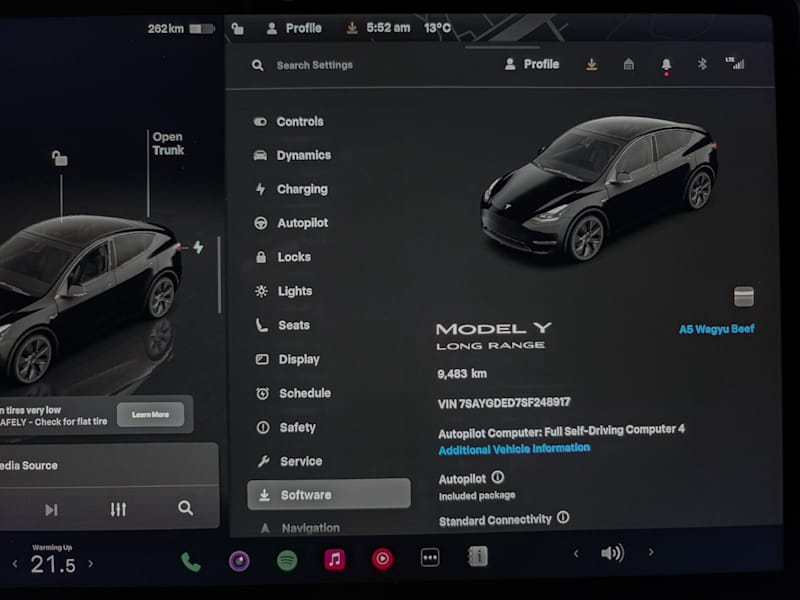Select Display in the settings list
Image resolution: width=800 pixels, height=600 pixels.
point(288,359)
